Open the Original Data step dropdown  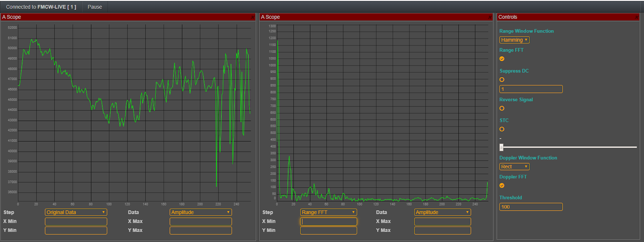point(76,212)
